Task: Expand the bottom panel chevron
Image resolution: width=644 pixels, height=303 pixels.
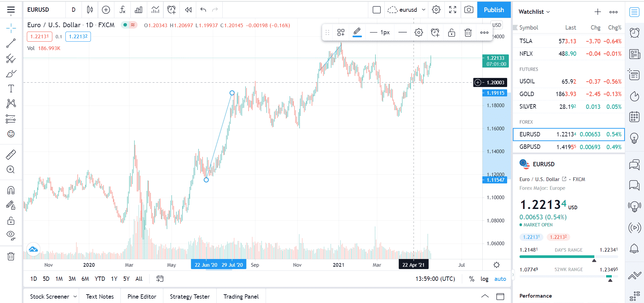Action: (x=485, y=296)
